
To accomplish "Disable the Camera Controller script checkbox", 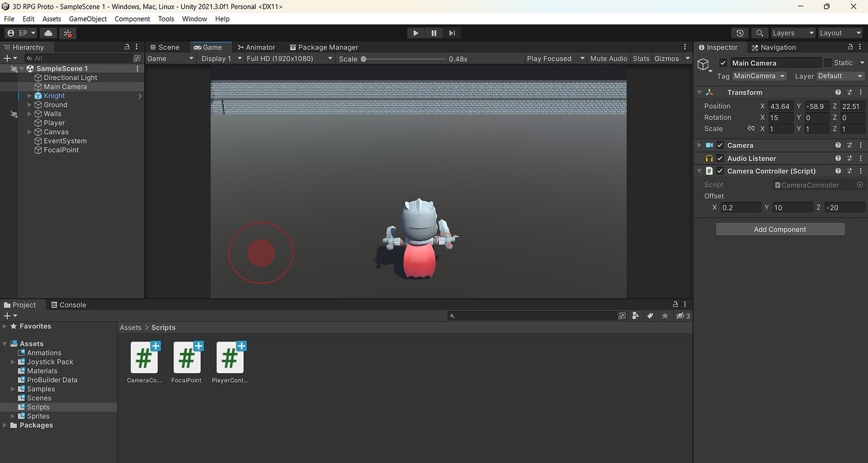I will click(720, 171).
